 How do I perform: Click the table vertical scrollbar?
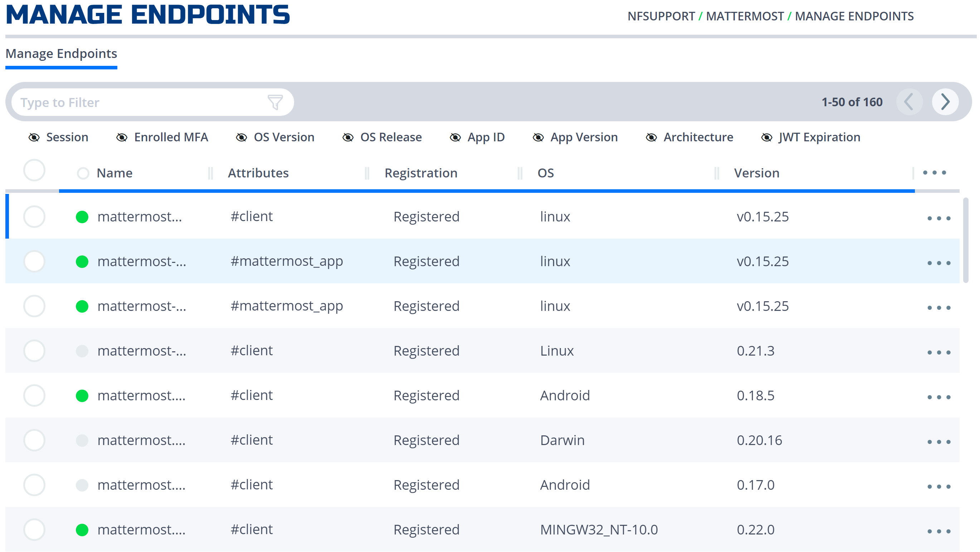[966, 240]
